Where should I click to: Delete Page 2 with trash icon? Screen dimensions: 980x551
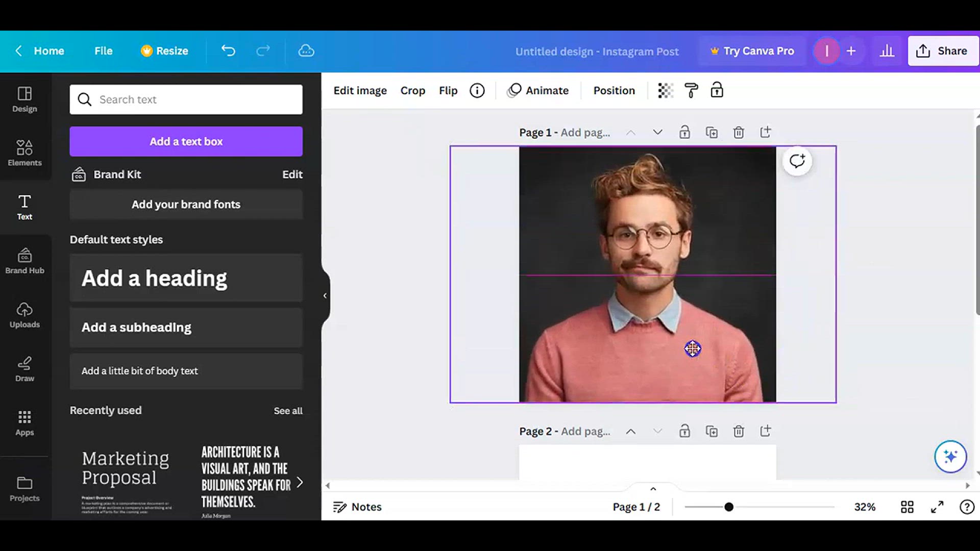point(739,432)
